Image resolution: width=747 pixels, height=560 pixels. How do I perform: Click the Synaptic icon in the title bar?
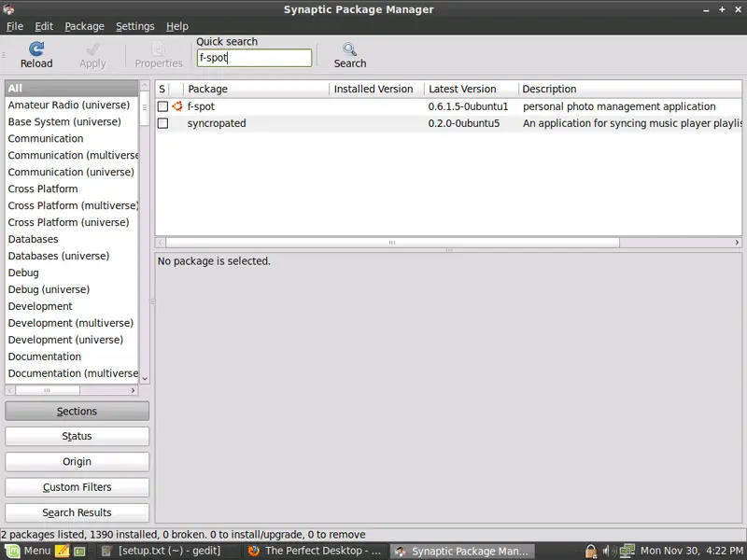click(8, 9)
